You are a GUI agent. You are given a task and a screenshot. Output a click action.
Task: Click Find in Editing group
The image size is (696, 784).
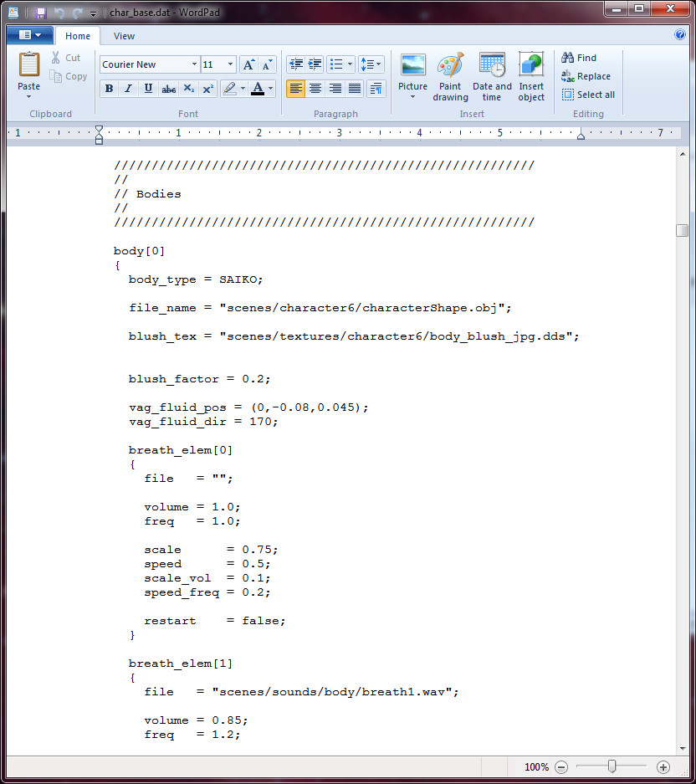pyautogui.click(x=579, y=58)
